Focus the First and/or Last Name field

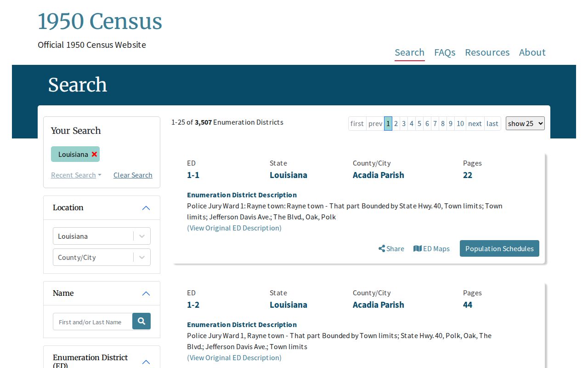click(x=93, y=322)
